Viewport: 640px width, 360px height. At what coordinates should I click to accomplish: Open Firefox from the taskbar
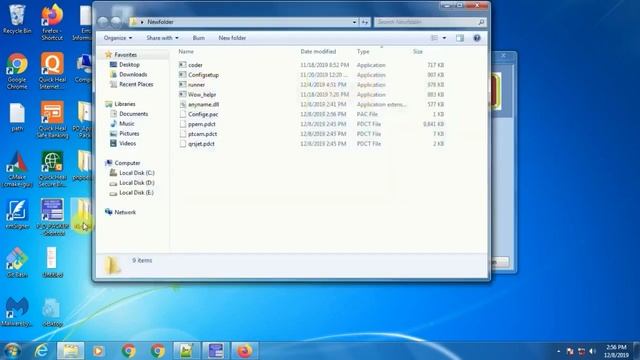[x=244, y=351]
